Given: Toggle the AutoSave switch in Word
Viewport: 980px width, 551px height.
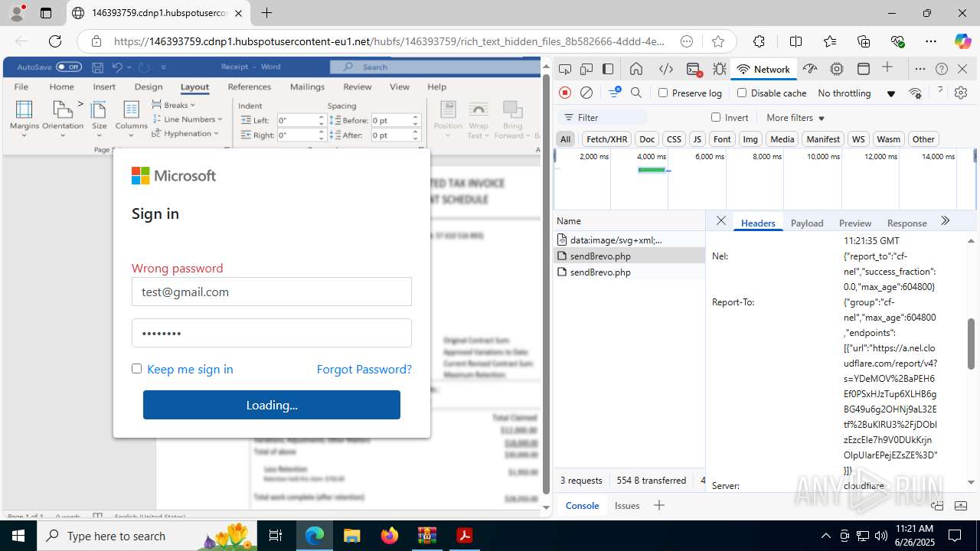Looking at the screenshot, I should pyautogui.click(x=69, y=67).
